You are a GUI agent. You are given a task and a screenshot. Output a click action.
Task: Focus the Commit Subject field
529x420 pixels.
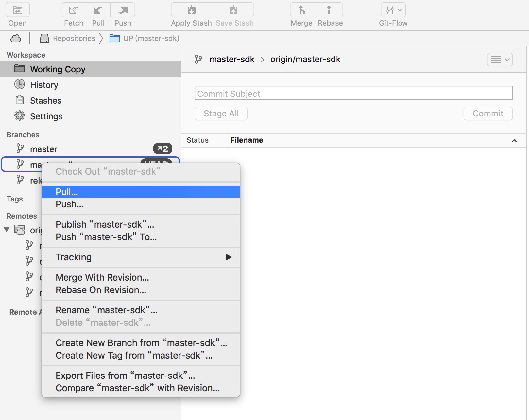pyautogui.click(x=353, y=93)
